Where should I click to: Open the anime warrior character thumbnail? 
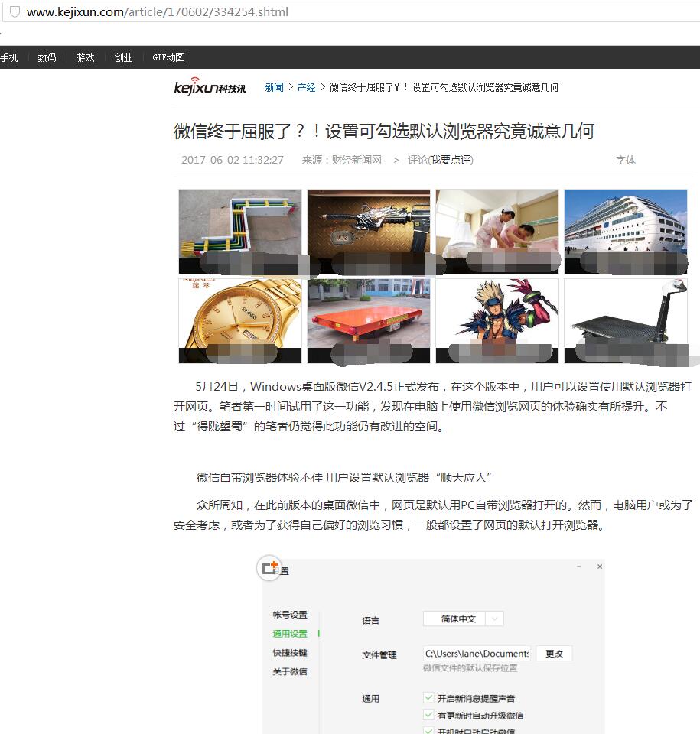(x=497, y=320)
